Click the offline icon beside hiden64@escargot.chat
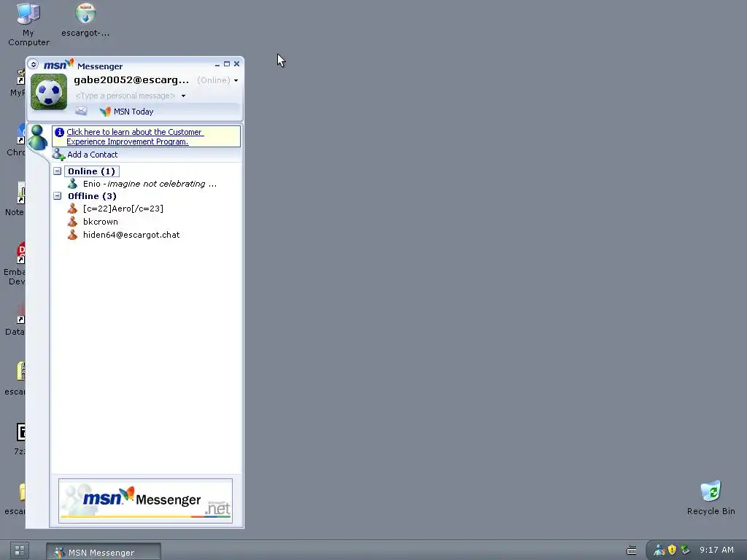Viewport: 747px width, 560px height. pyautogui.click(x=72, y=235)
